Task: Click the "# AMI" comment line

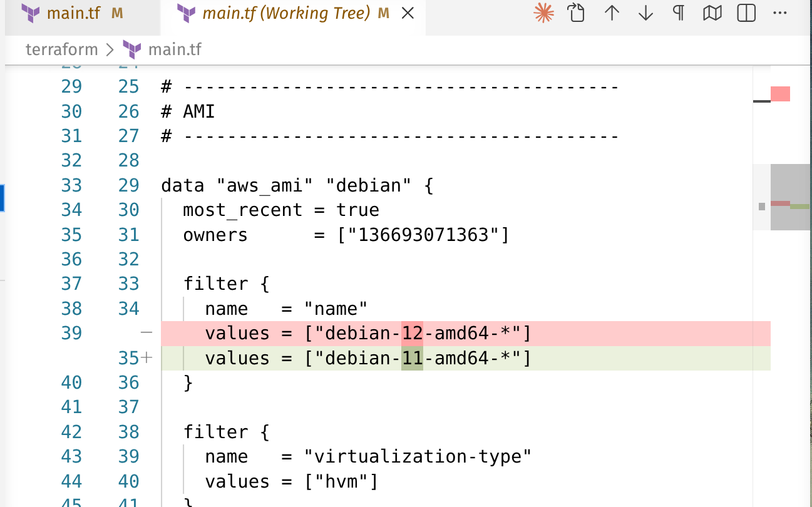Action: coord(188,111)
